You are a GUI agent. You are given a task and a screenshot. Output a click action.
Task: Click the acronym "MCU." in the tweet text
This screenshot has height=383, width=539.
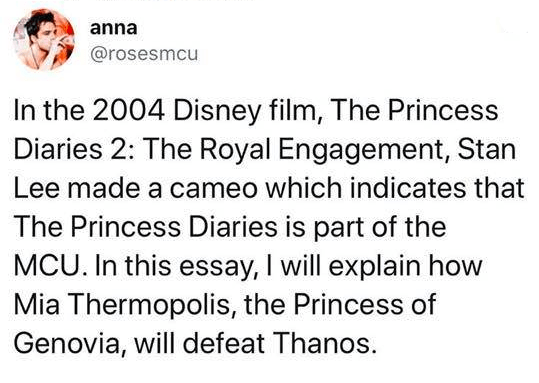point(51,266)
